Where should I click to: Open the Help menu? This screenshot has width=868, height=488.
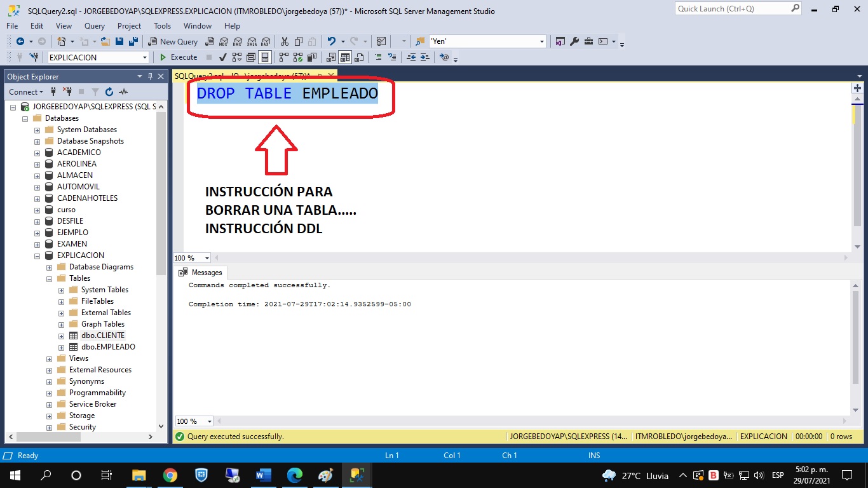[x=233, y=26]
